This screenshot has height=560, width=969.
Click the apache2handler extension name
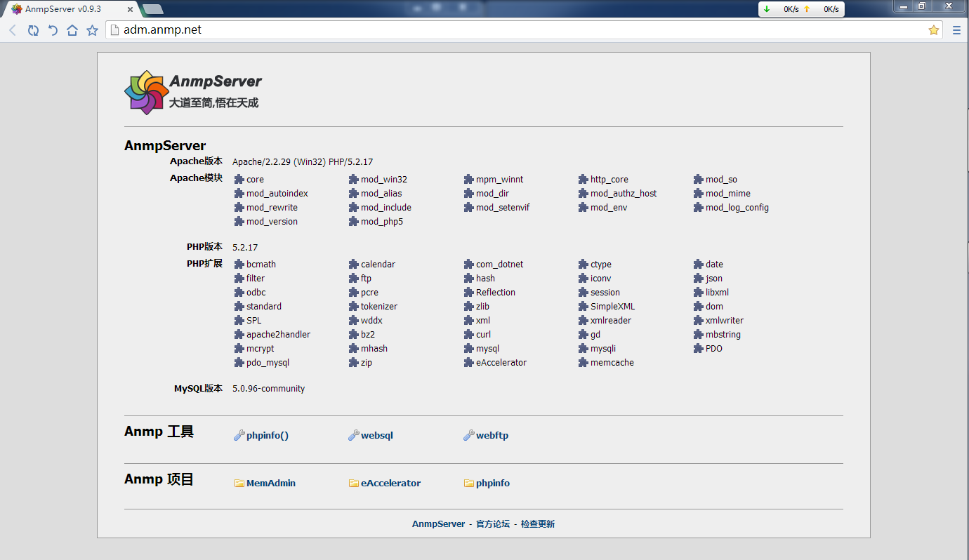tap(278, 335)
